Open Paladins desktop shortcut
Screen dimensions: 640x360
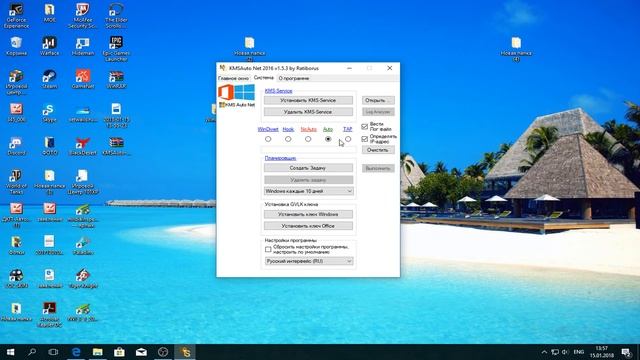pos(82,245)
